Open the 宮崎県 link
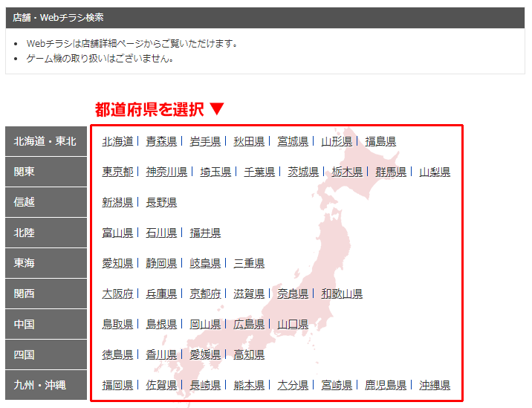Viewport: 532px width, 408px height. pos(337,386)
